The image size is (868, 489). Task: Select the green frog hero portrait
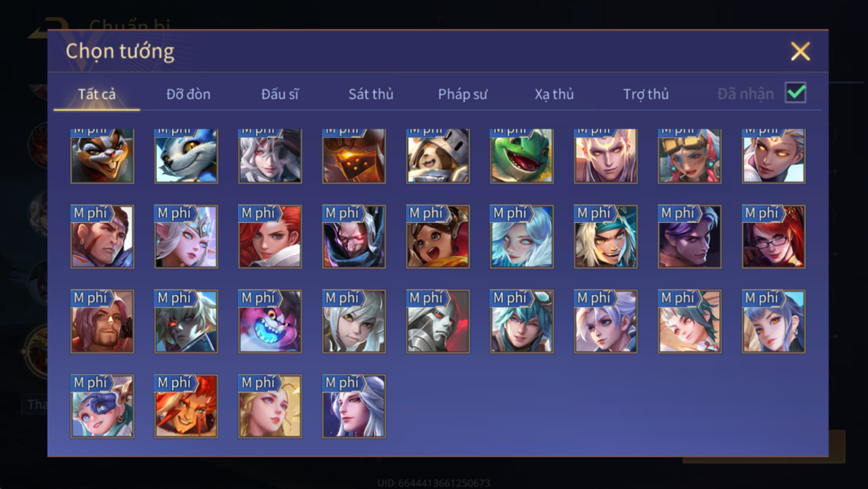[522, 156]
